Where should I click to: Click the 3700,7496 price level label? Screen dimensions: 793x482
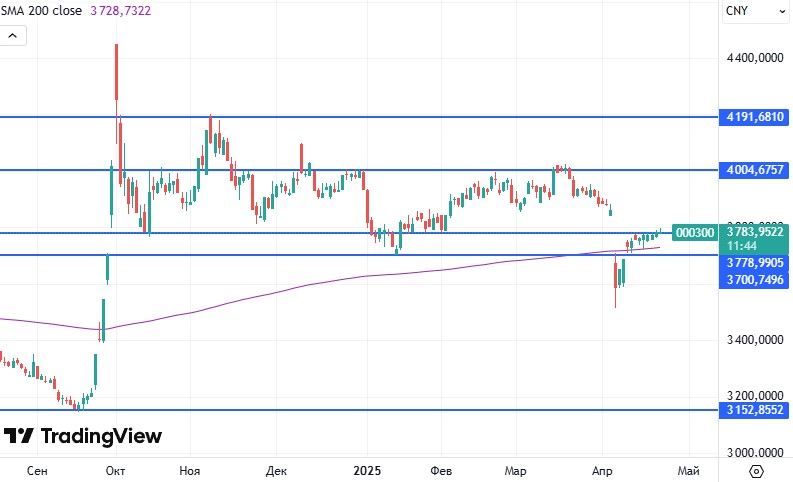click(755, 279)
